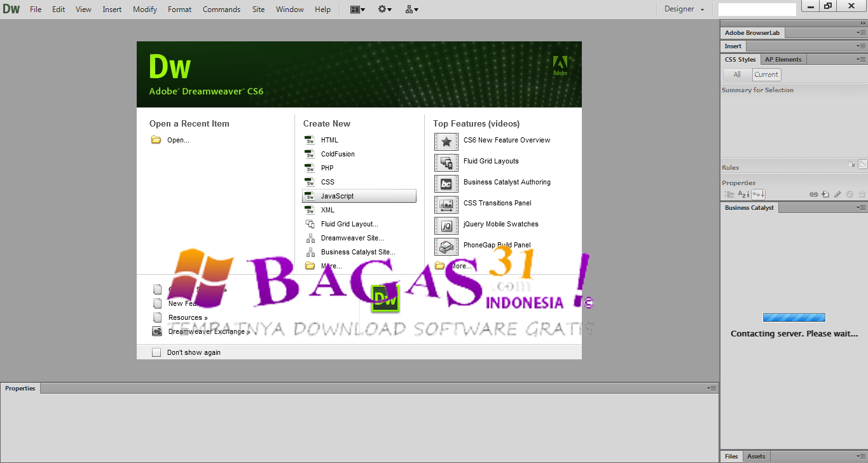Click the ColdFusion document icon
Viewport: 868px width, 463px height.
click(310, 154)
